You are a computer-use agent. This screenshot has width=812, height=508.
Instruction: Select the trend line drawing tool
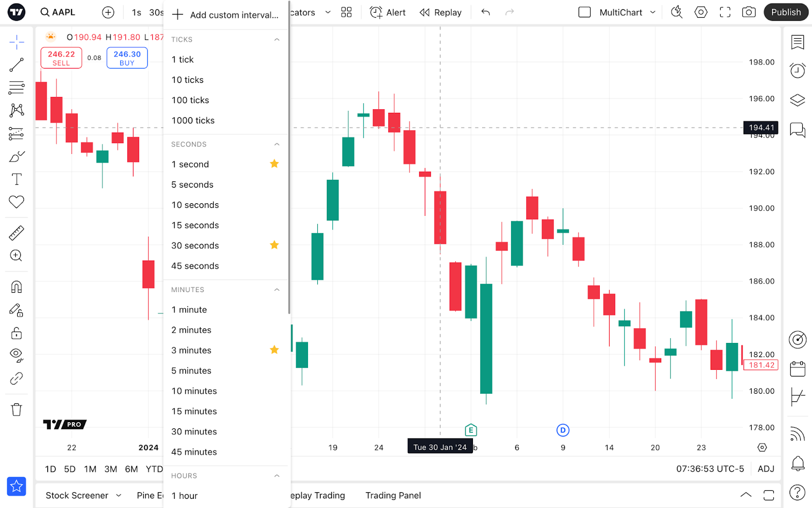tap(16, 65)
